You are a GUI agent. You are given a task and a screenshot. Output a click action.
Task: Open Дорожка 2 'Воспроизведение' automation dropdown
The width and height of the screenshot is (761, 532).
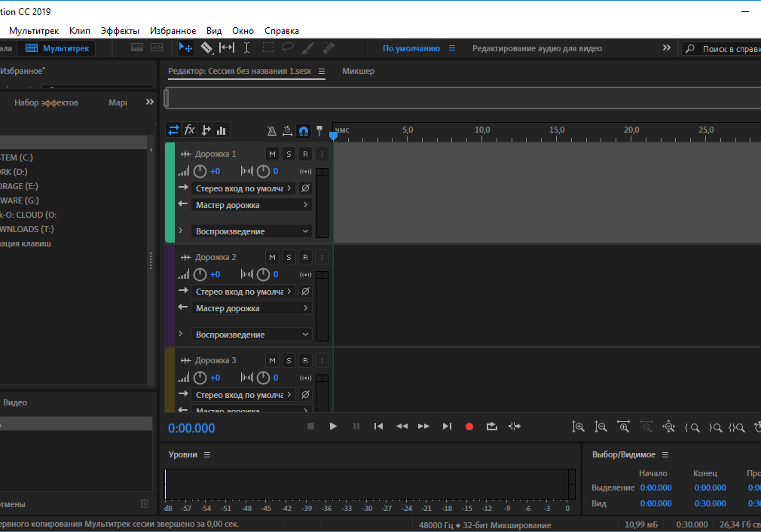click(x=252, y=335)
